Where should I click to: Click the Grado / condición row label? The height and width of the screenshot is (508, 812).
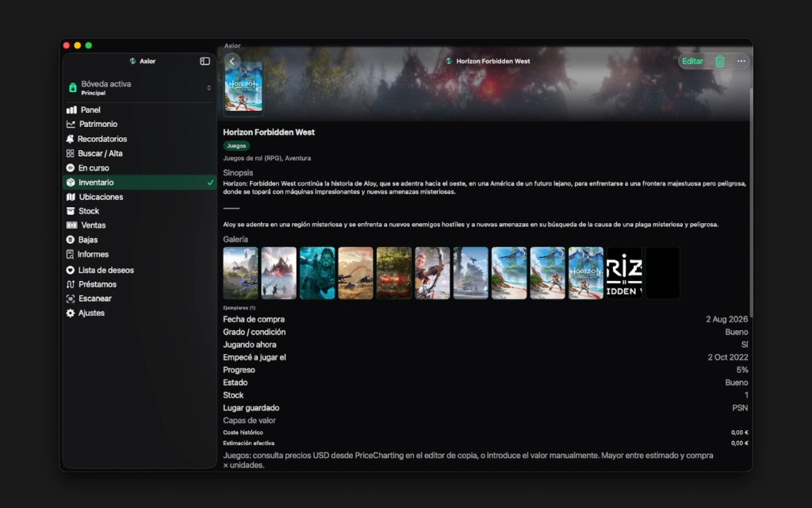(255, 332)
